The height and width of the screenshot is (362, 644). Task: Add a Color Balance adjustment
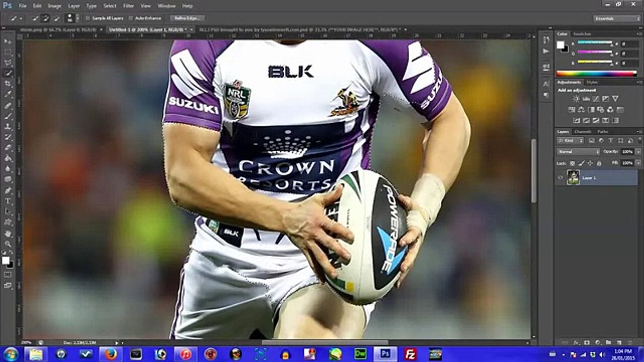581,110
